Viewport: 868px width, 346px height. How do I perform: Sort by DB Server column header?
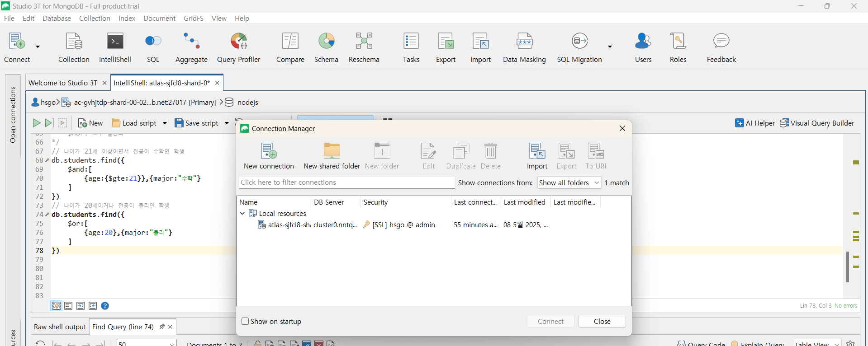(x=335, y=202)
